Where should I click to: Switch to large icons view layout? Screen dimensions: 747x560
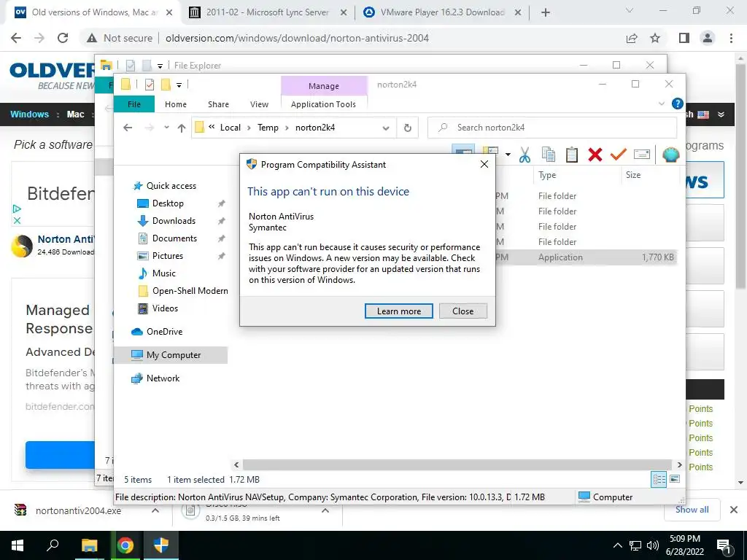(x=675, y=479)
